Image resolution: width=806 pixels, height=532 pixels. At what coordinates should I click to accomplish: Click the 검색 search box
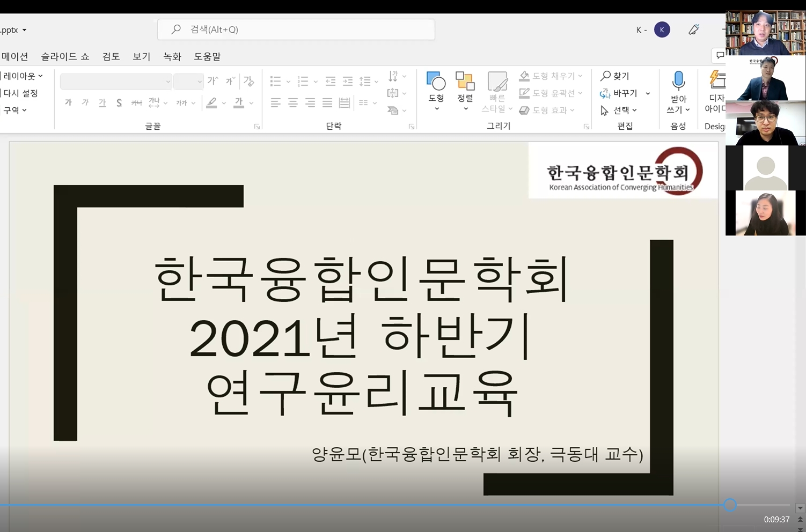[296, 29]
